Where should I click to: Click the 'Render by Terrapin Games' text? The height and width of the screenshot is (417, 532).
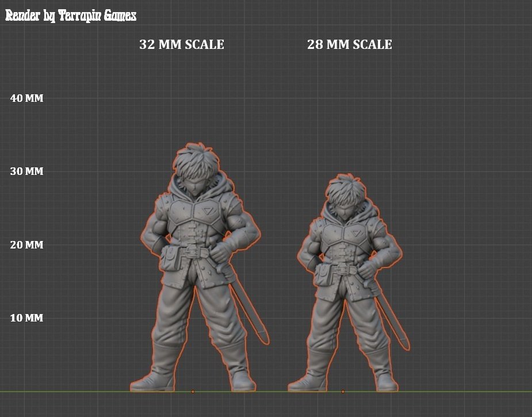(71, 16)
